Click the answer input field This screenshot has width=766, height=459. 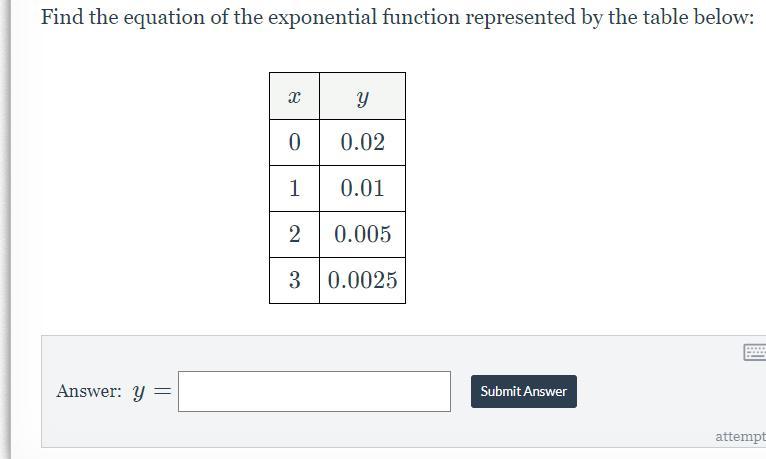coord(314,391)
